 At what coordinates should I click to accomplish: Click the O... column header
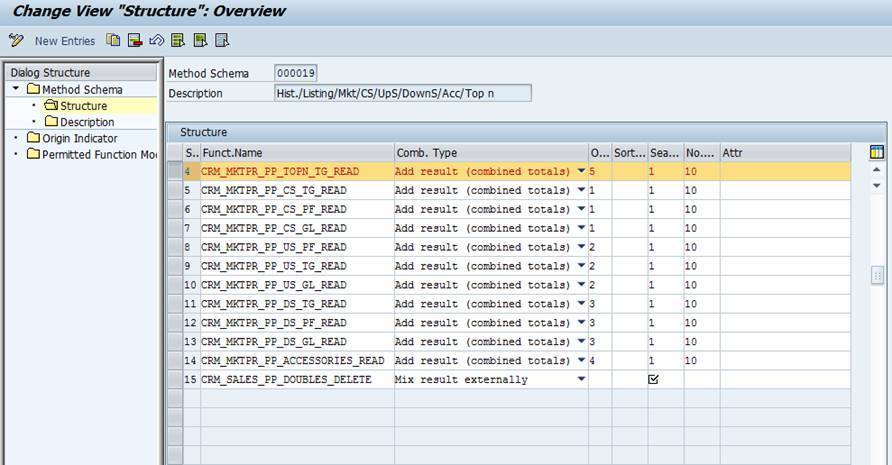pyautogui.click(x=600, y=153)
